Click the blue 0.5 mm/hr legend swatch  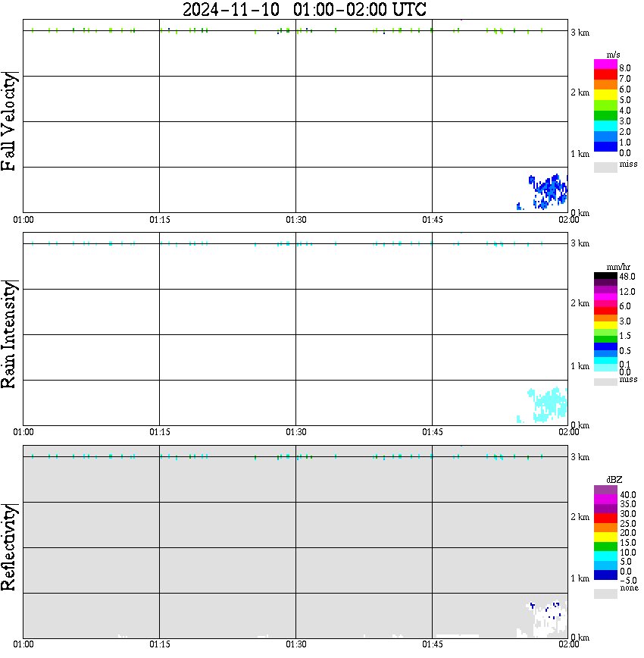tap(605, 346)
